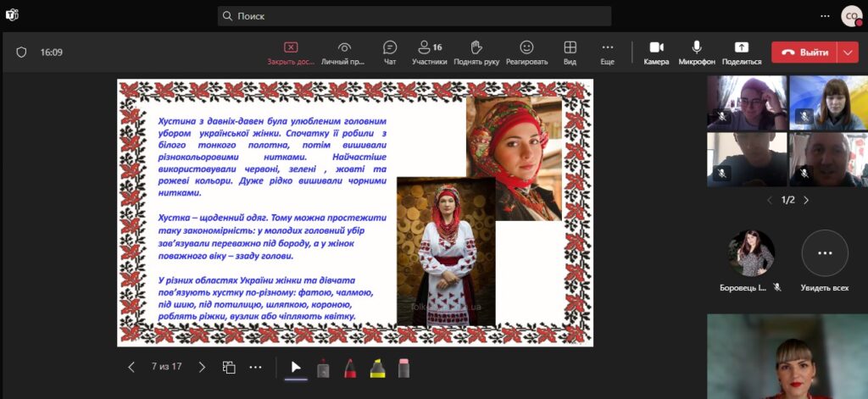Open the slide grid view icon
Image resolution: width=868 pixels, height=399 pixels.
[229, 368]
